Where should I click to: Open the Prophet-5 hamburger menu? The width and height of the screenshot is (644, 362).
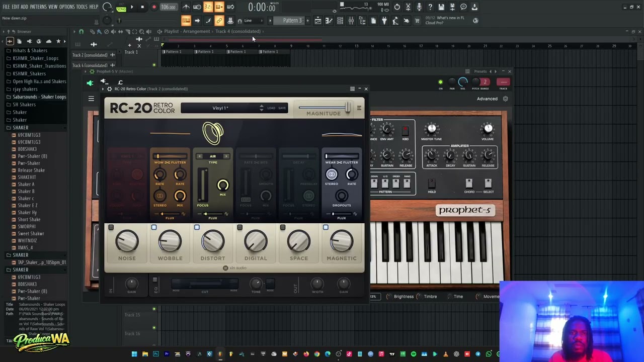point(91,99)
